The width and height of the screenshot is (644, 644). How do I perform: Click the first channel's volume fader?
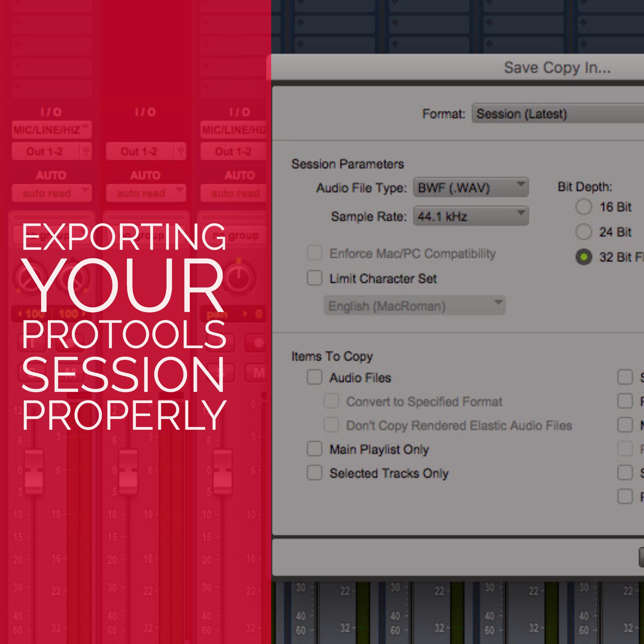[34, 471]
